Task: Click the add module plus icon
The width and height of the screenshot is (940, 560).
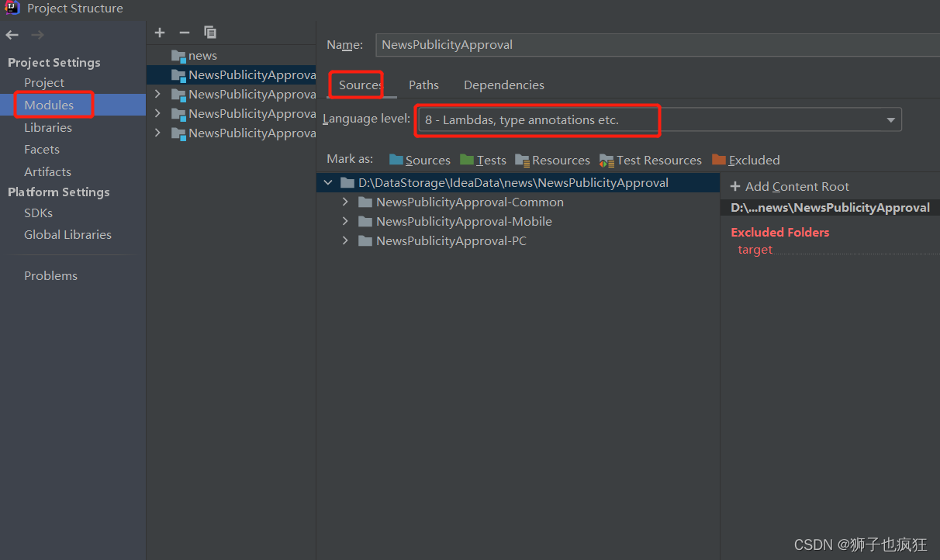Action: point(160,33)
